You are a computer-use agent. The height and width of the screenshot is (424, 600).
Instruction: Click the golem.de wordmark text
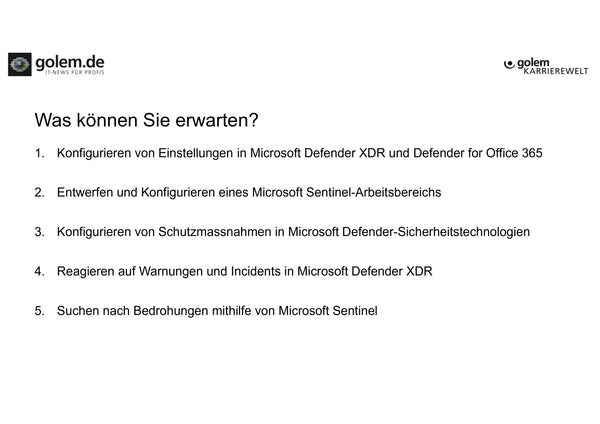(x=70, y=61)
